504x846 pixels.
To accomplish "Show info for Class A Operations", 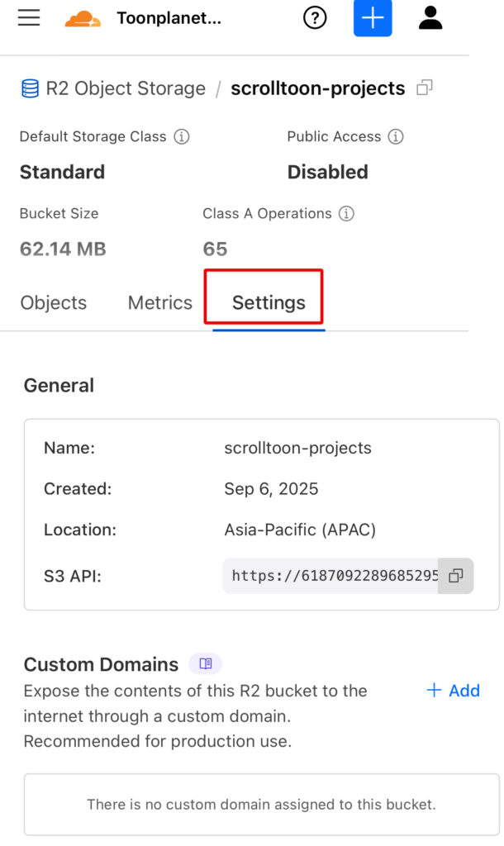I will [347, 213].
